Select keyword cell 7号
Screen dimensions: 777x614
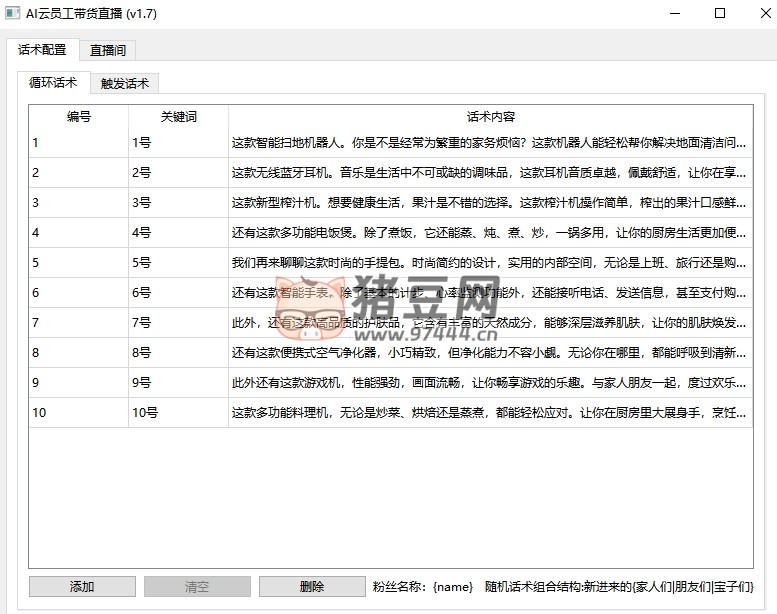point(178,323)
